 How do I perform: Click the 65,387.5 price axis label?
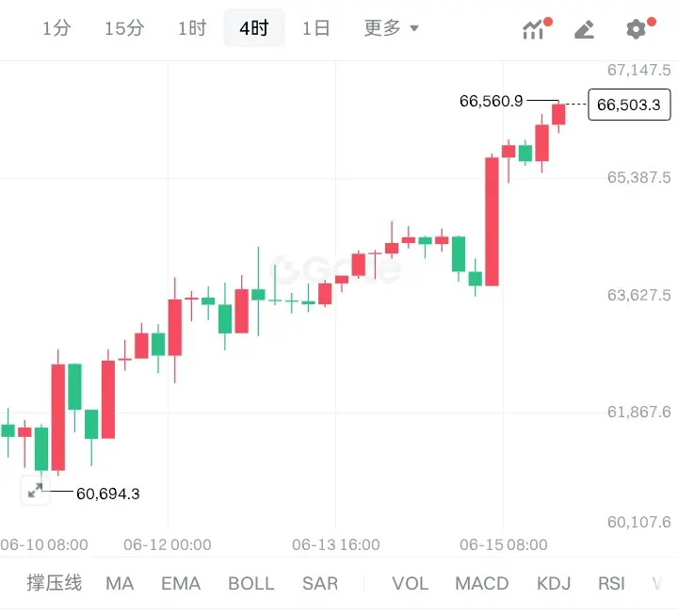[639, 177]
